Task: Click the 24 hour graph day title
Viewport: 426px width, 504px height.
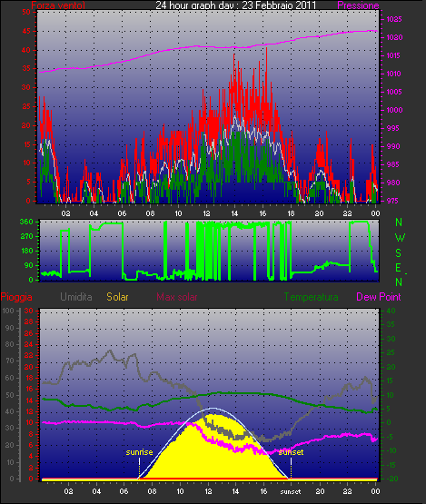Action: coord(235,5)
